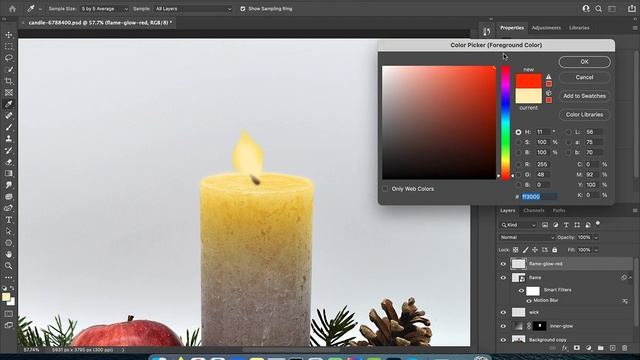
Task: Select the Lasso tool
Action: point(9,58)
